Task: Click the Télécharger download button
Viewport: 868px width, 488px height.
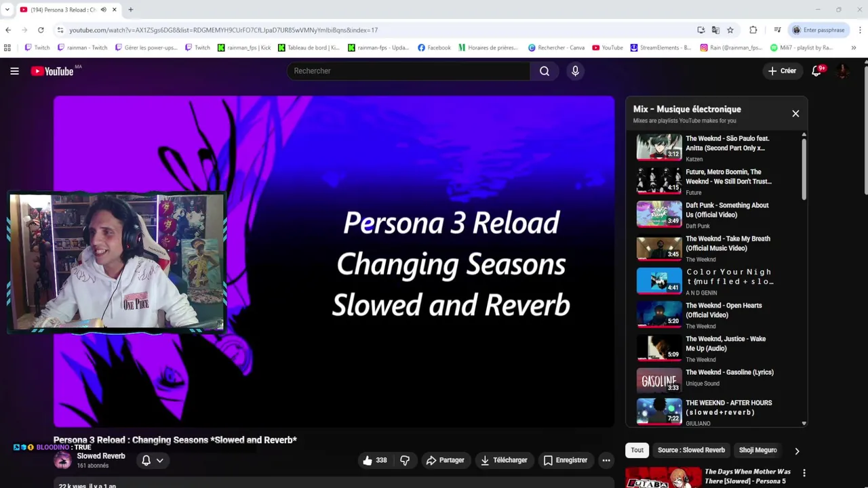Action: 504,460
